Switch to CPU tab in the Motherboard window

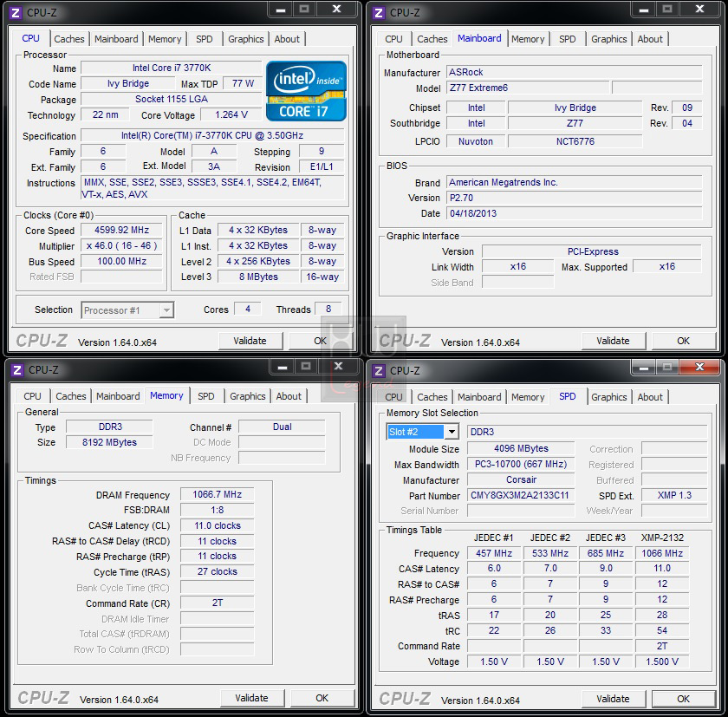pos(393,39)
